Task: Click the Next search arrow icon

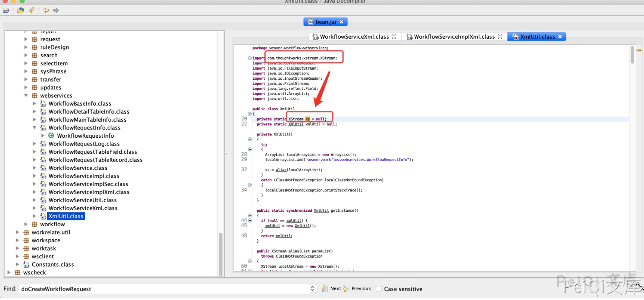Action: click(324, 288)
